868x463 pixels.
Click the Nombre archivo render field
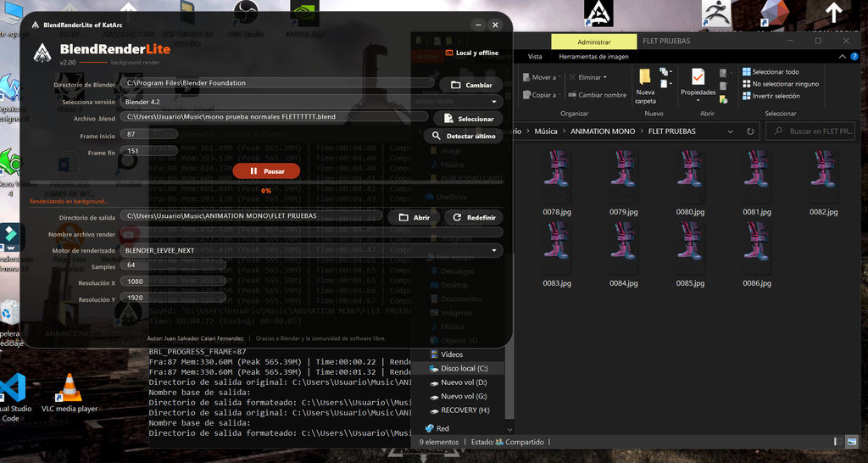pyautogui.click(x=311, y=232)
